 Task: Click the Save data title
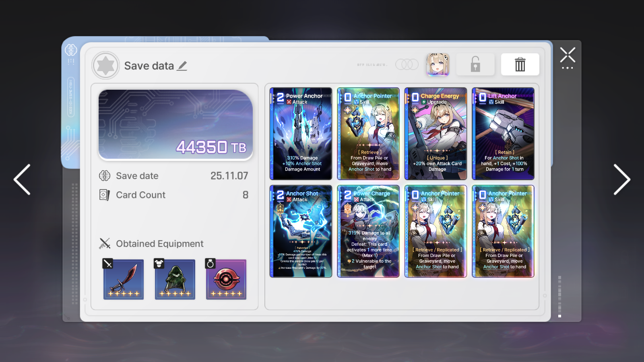pyautogui.click(x=149, y=66)
